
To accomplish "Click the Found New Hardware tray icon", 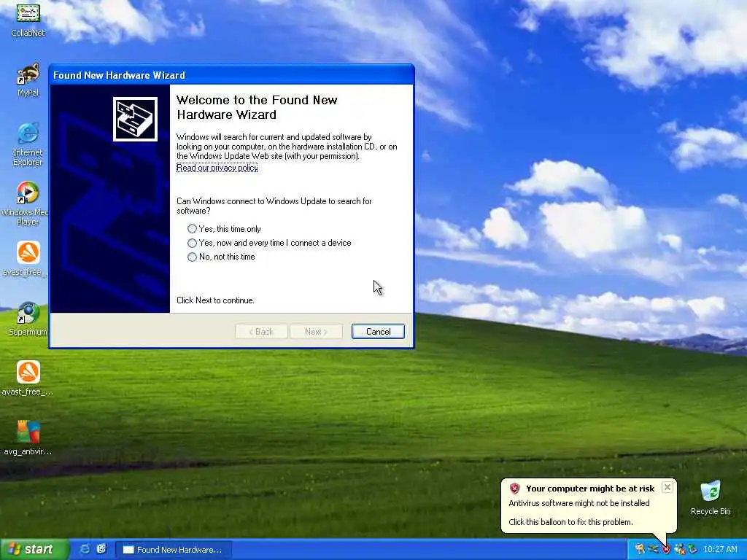I will point(640,549).
